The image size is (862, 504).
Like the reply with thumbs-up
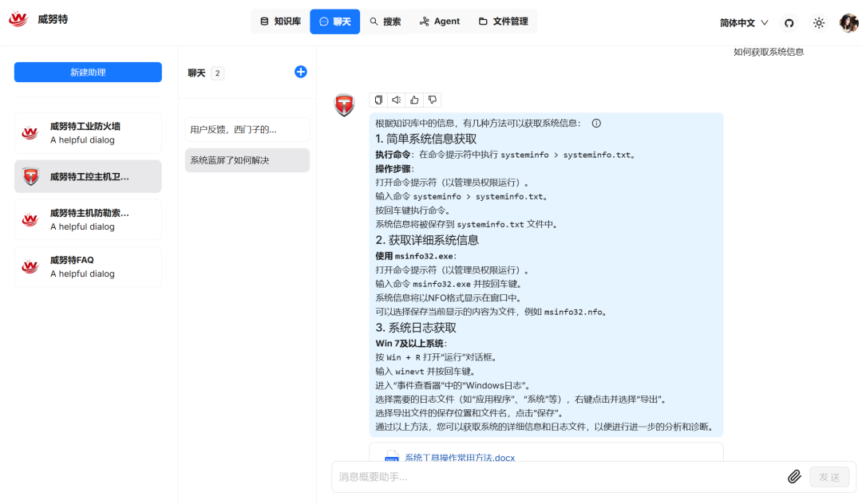pos(414,100)
